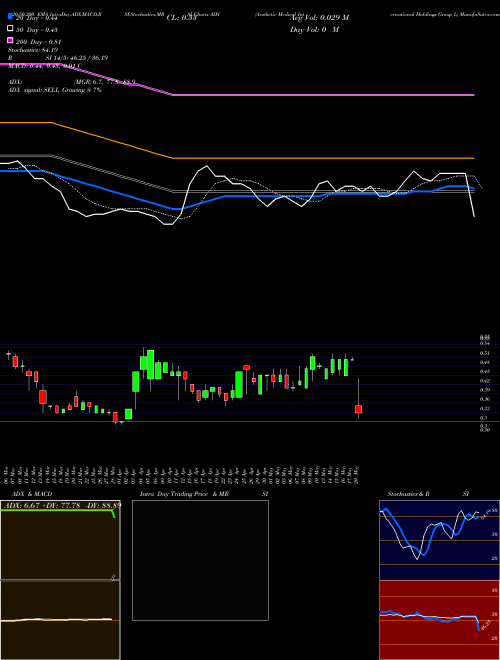Click the 'Avg Vol: 0.029 M' label

click(319, 18)
